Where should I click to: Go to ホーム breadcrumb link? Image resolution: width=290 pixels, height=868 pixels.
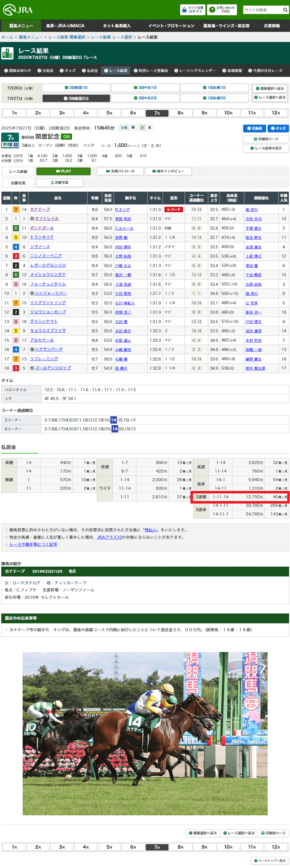click(7, 37)
